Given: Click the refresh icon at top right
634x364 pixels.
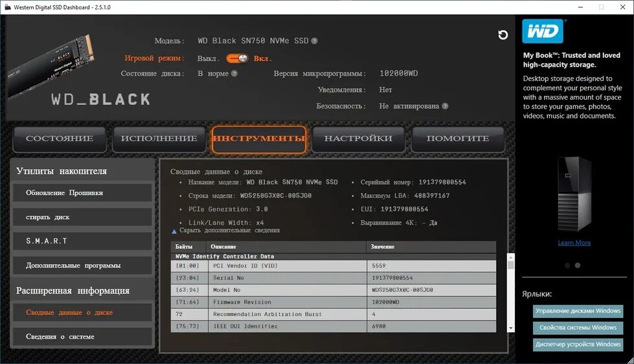Looking at the screenshot, I should (x=503, y=35).
